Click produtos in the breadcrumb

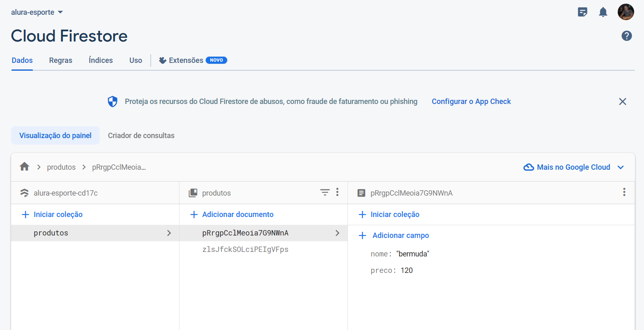62,167
